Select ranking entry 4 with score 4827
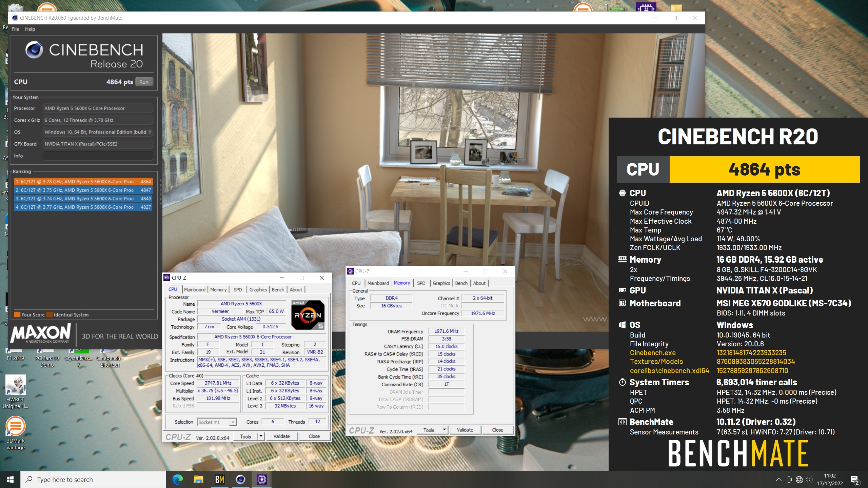The image size is (868, 488). 83,207
